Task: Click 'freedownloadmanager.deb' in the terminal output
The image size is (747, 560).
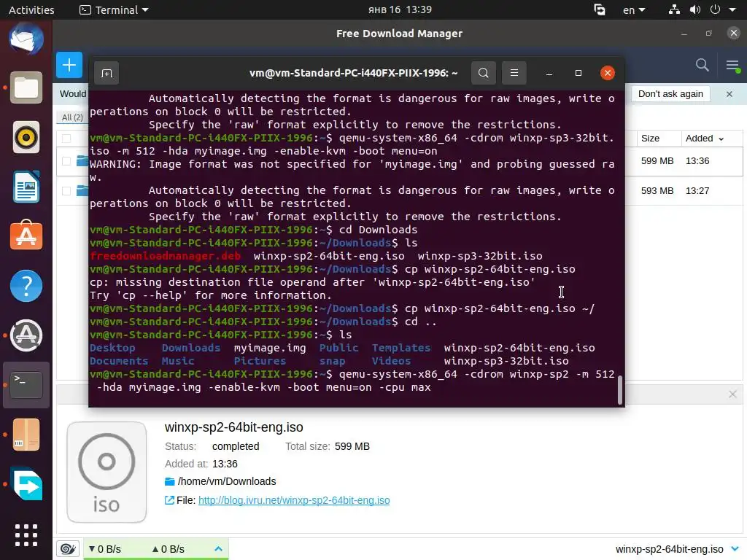Action: tap(166, 256)
